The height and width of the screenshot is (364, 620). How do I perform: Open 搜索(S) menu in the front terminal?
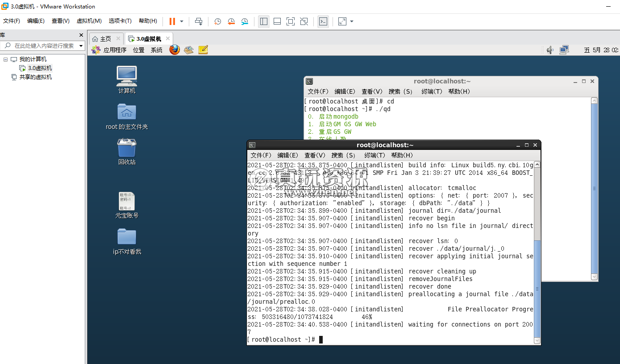pos(344,155)
